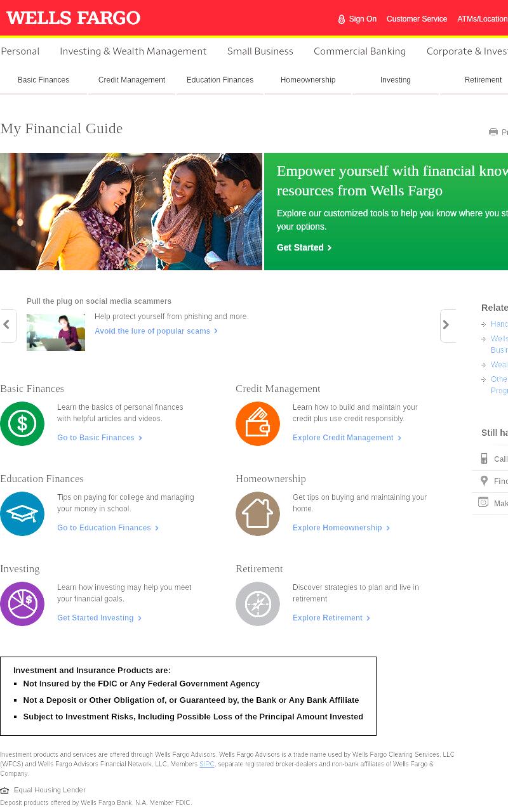Switch to the Education Finances tab
The width and height of the screenshot is (508, 812).
coord(220,81)
